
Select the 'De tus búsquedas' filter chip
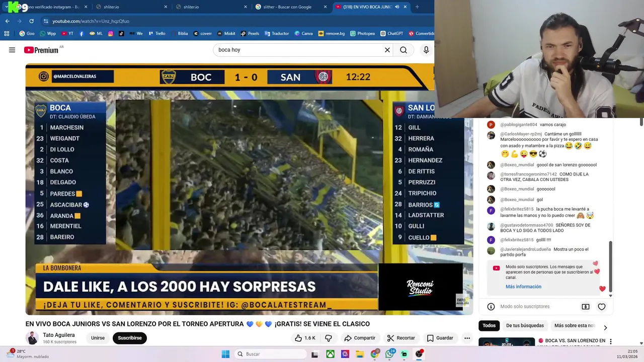click(525, 326)
